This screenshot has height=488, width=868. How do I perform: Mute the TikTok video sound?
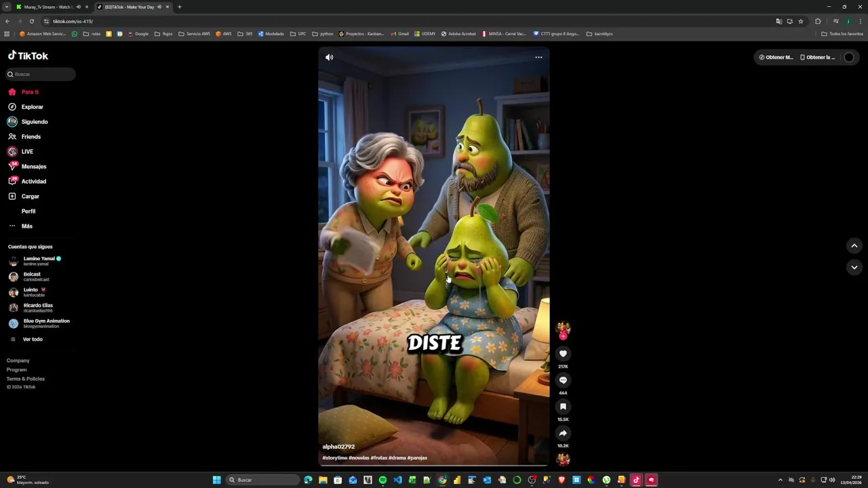point(329,58)
